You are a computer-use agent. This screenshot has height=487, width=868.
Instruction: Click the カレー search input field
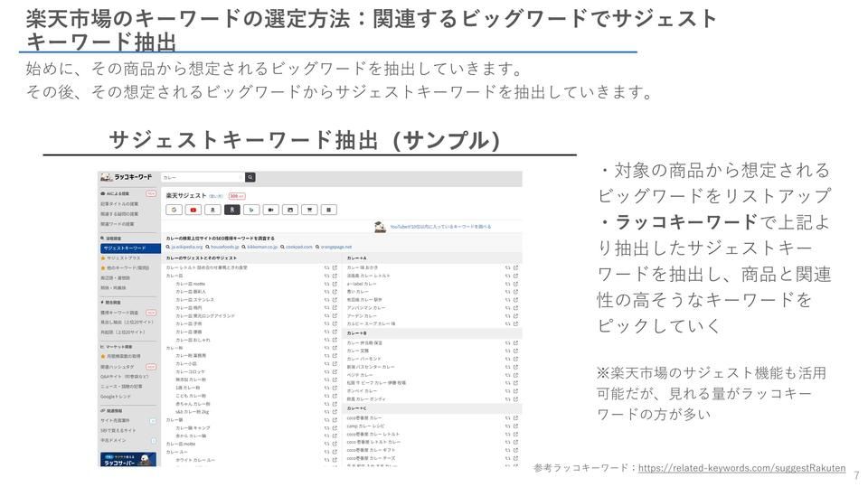click(203, 177)
